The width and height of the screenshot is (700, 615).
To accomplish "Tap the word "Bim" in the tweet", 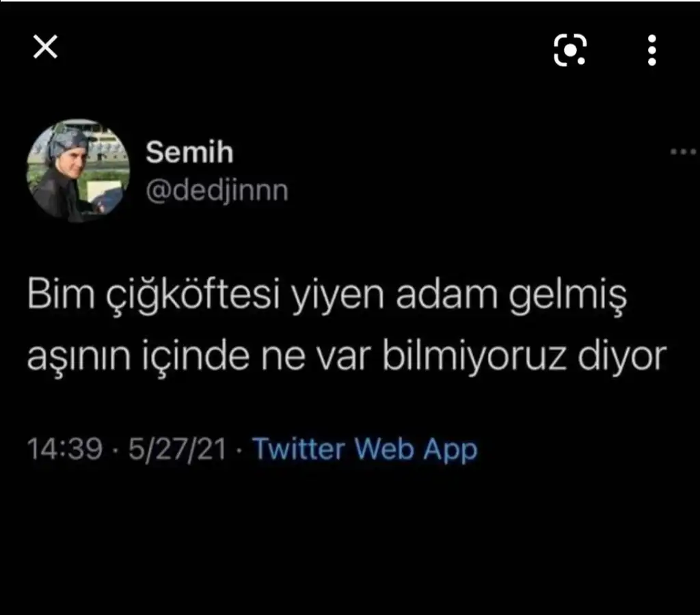I will click(61, 293).
